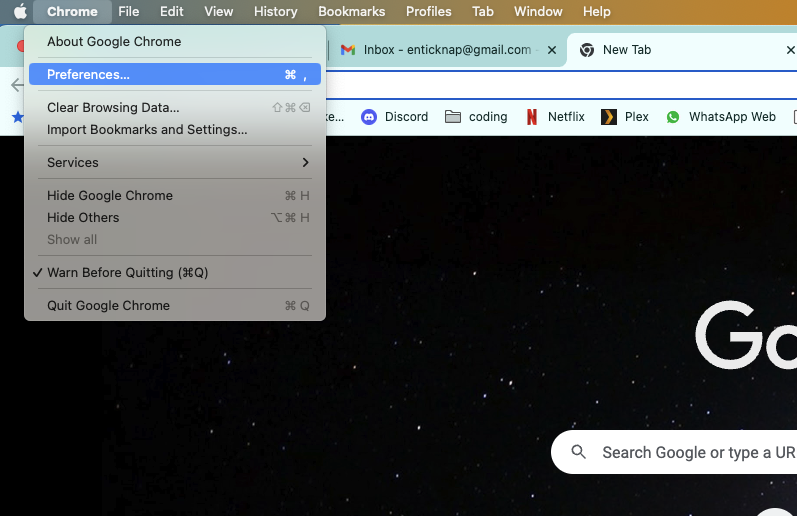Open the Help menu
This screenshot has width=797, height=516.
[x=596, y=11]
